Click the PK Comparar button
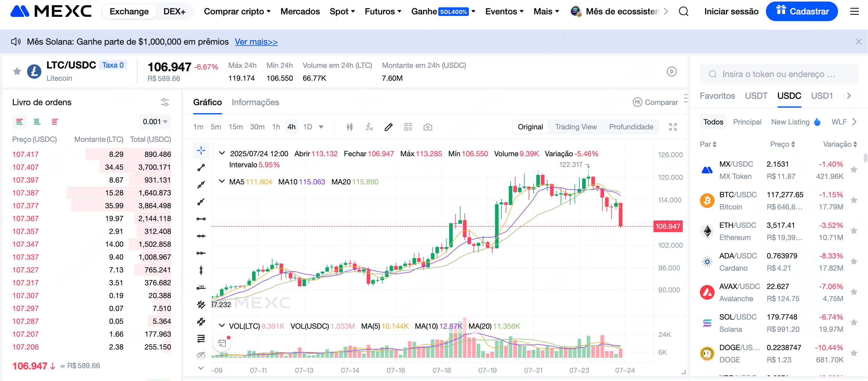Viewport: 868px width, 381px height. (x=655, y=102)
